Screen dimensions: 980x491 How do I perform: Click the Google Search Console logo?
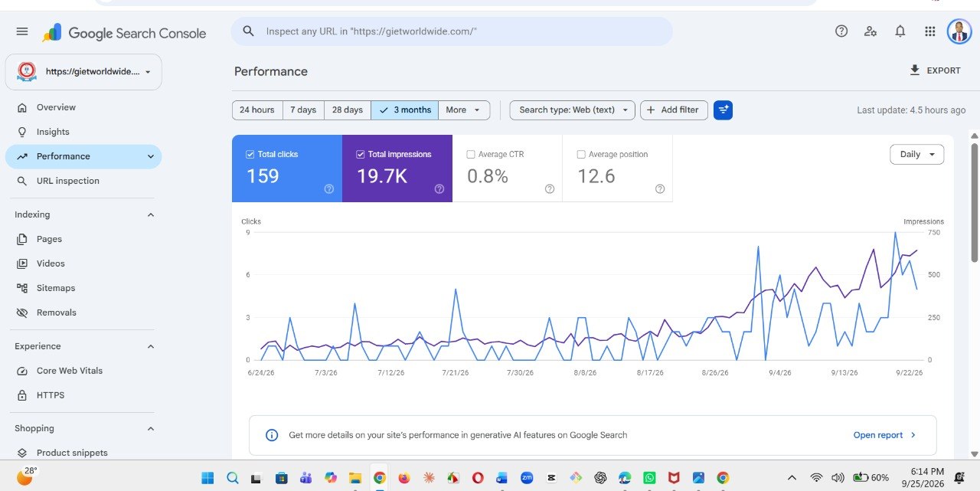pyautogui.click(x=124, y=33)
